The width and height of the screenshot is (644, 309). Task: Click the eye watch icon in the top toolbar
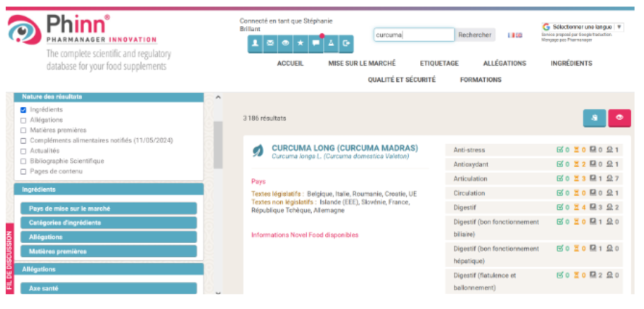[x=285, y=44]
